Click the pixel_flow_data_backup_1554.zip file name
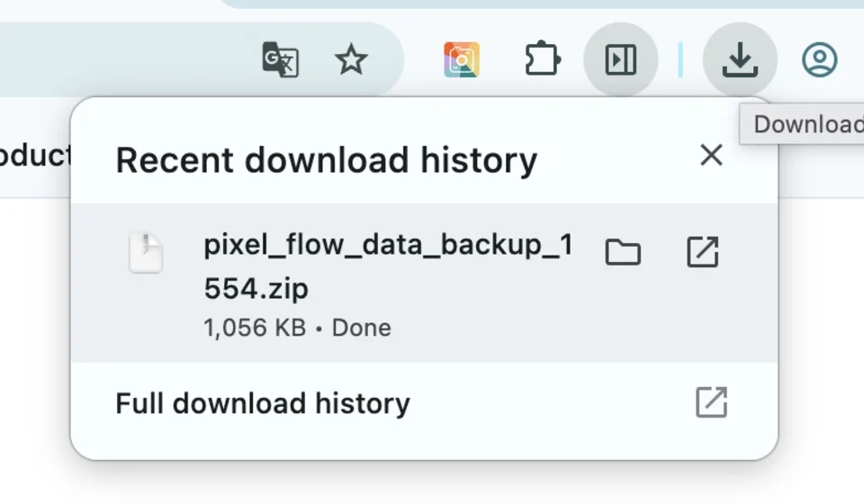This screenshot has height=504, width=864. (x=389, y=266)
